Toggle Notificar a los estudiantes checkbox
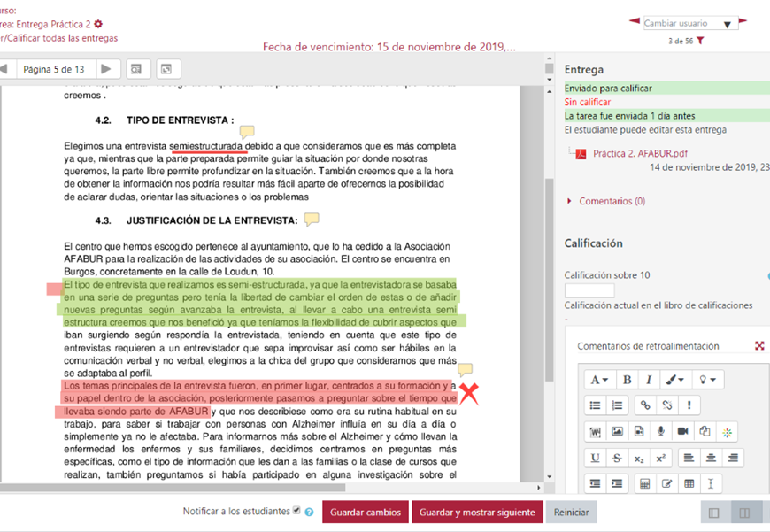This screenshot has height=532, width=770. 296,510
